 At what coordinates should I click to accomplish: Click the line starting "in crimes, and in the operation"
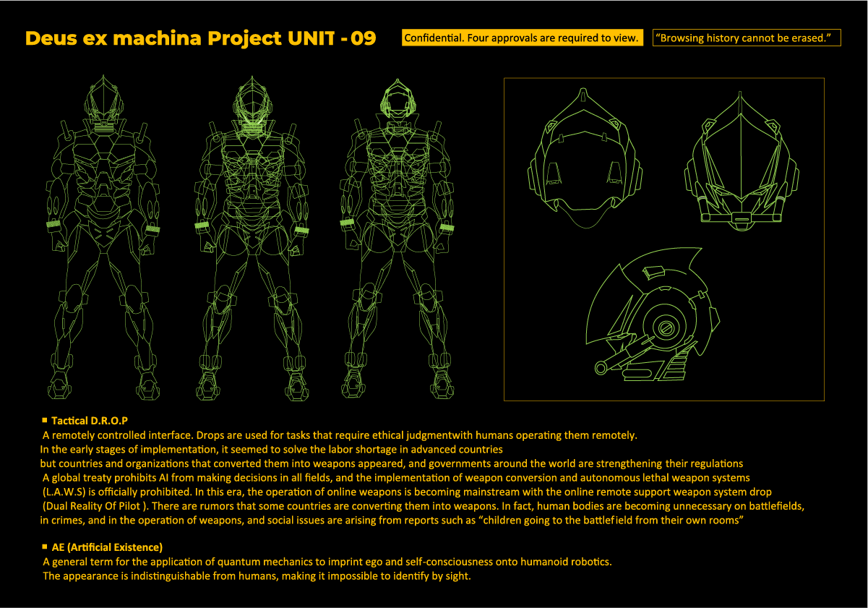[x=392, y=521]
